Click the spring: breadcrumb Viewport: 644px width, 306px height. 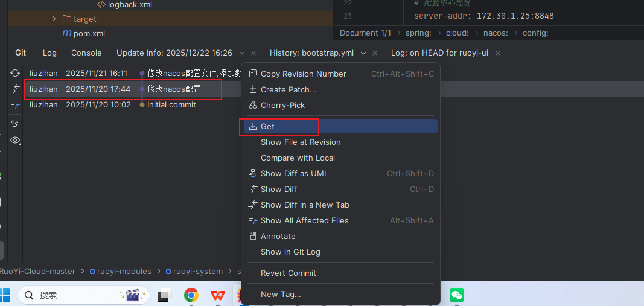418,33
